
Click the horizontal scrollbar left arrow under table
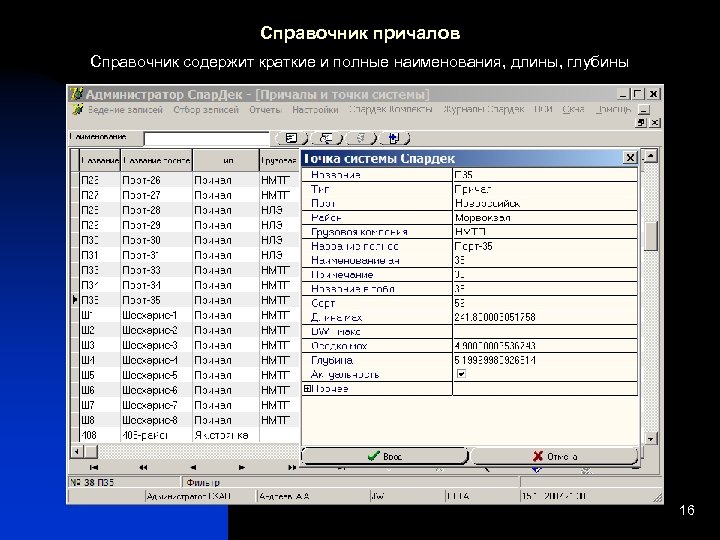(77, 451)
